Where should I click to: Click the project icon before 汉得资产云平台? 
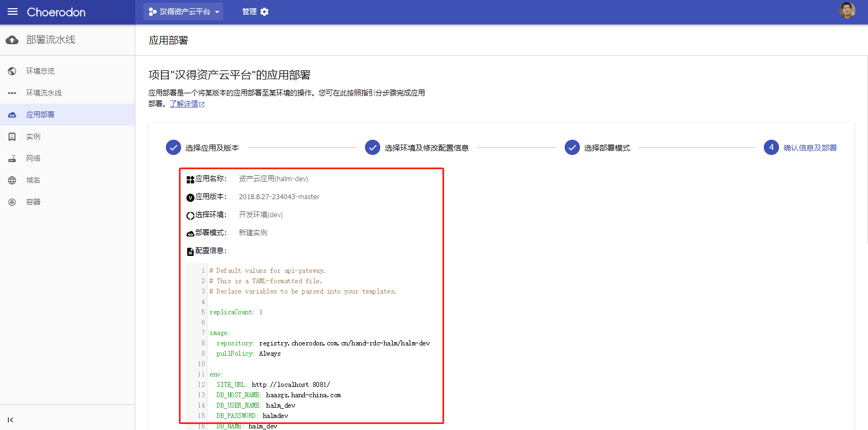pyautogui.click(x=153, y=11)
